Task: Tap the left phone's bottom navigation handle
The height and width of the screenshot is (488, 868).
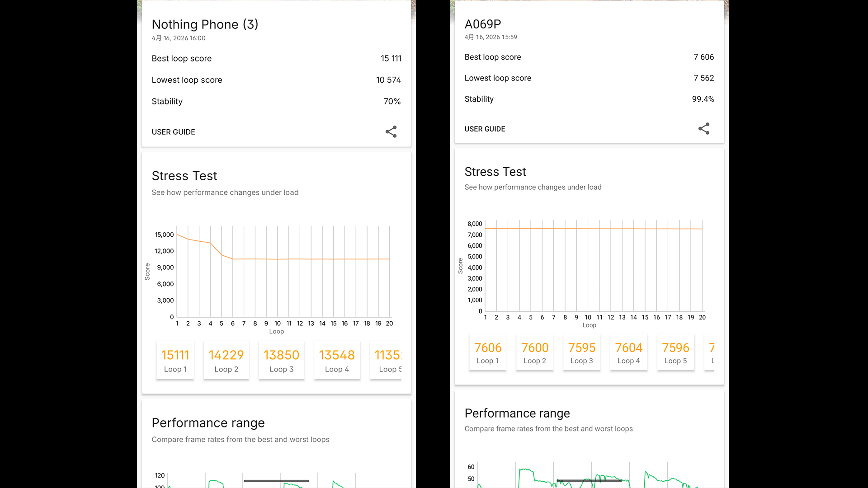Action: 276,481
